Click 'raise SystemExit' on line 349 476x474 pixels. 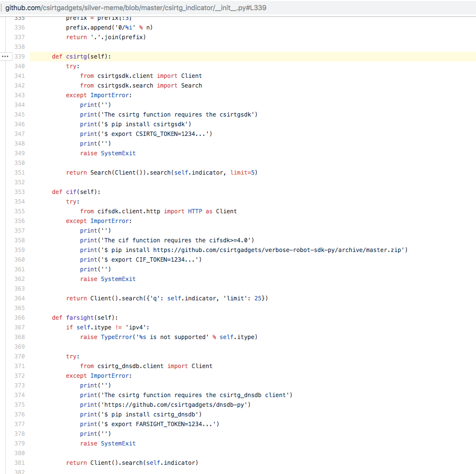point(108,153)
